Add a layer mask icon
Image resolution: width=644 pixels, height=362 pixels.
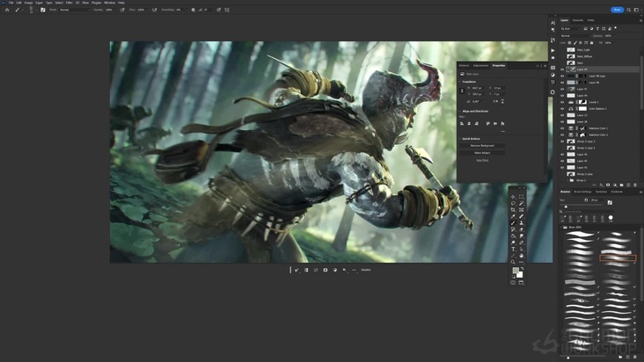[608, 185]
